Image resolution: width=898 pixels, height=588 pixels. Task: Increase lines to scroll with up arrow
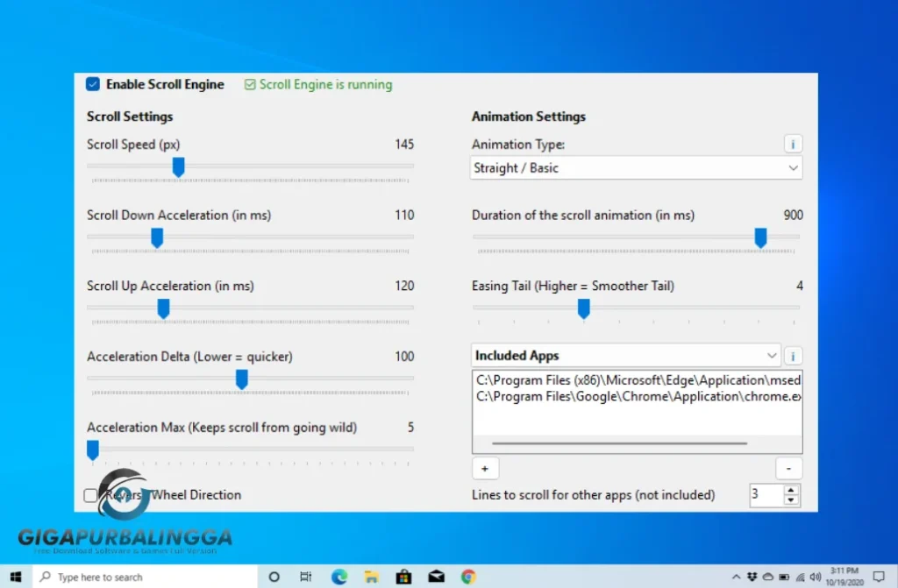[792, 490]
